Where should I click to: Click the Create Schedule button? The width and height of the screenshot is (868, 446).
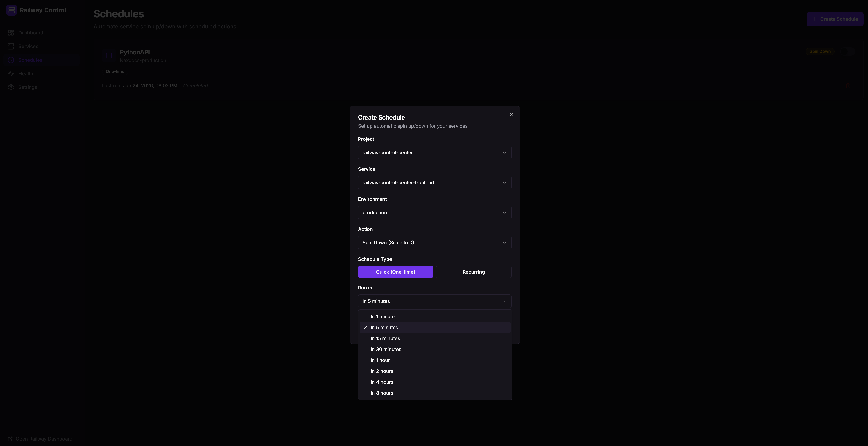(x=835, y=19)
